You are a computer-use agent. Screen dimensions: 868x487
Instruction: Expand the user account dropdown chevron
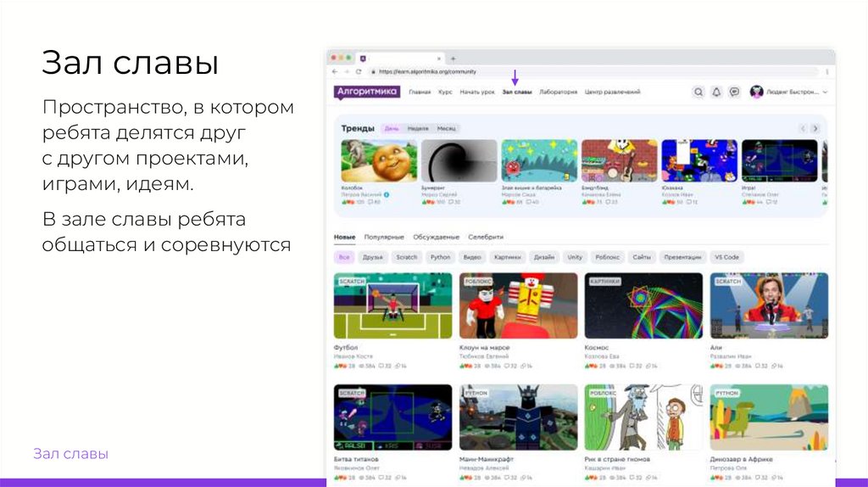tap(825, 92)
